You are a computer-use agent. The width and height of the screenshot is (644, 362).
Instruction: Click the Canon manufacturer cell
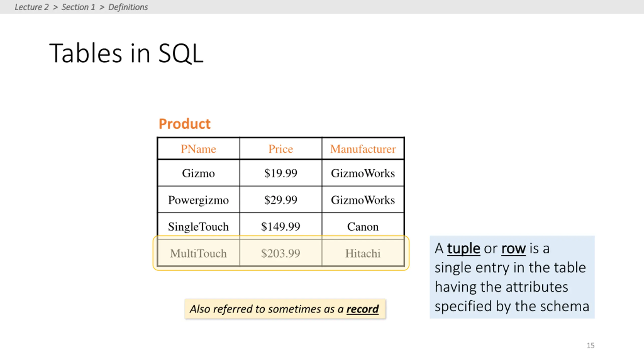363,227
